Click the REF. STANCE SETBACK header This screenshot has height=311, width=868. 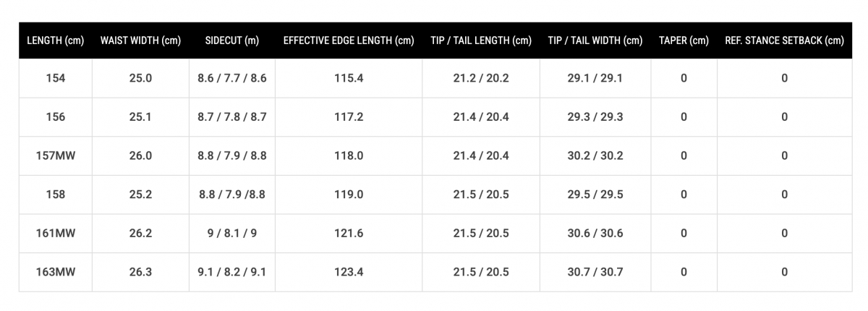click(784, 41)
